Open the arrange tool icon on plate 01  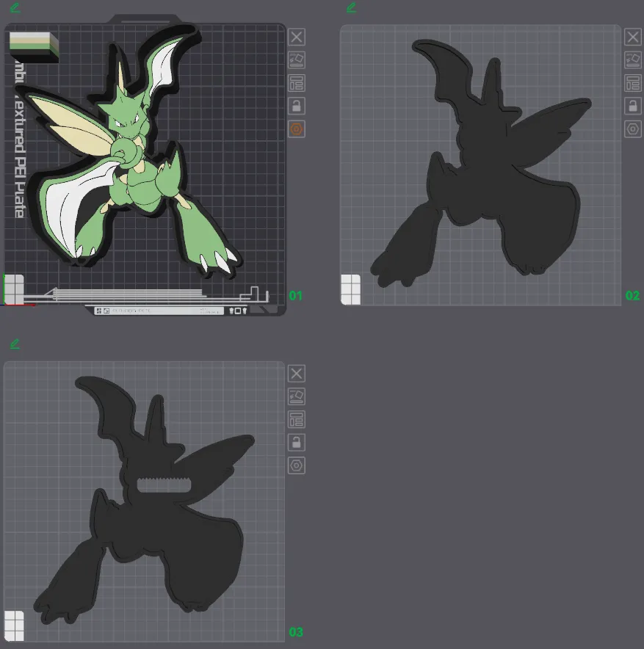point(297,59)
